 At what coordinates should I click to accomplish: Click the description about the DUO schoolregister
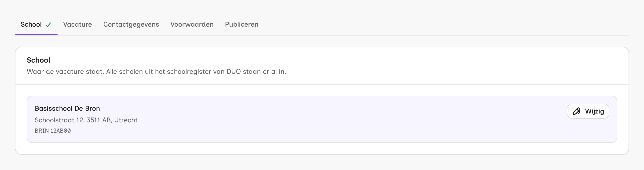156,72
